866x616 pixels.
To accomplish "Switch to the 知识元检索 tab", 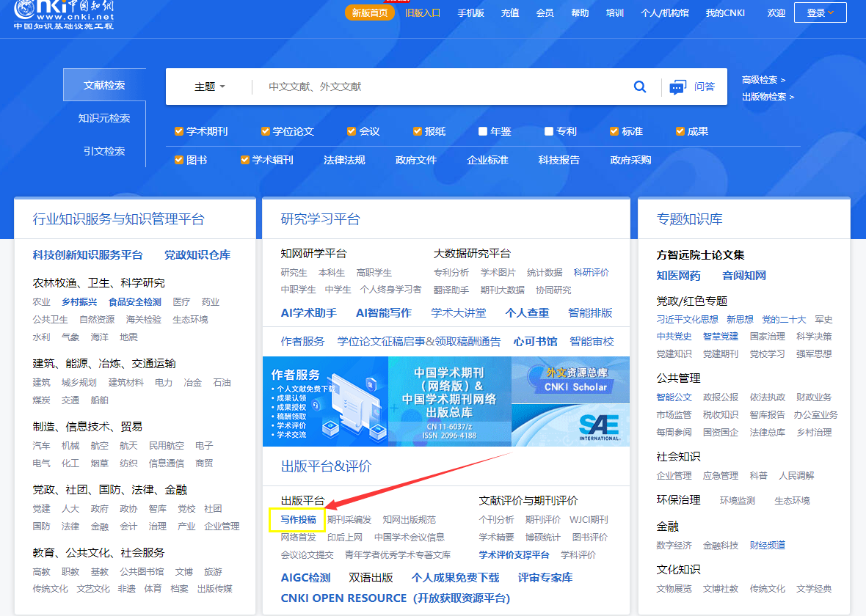I will (x=104, y=118).
